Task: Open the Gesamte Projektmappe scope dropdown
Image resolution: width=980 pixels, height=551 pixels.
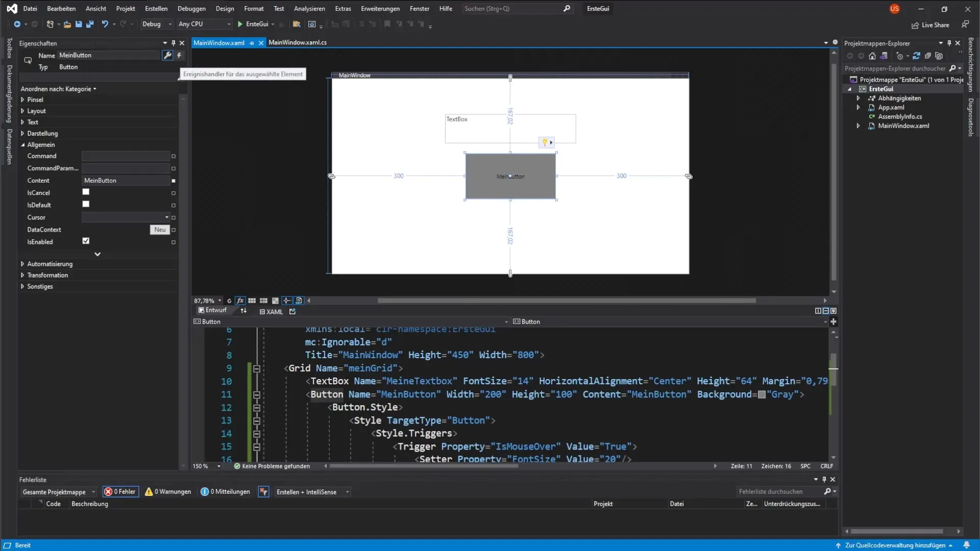Action: point(59,492)
